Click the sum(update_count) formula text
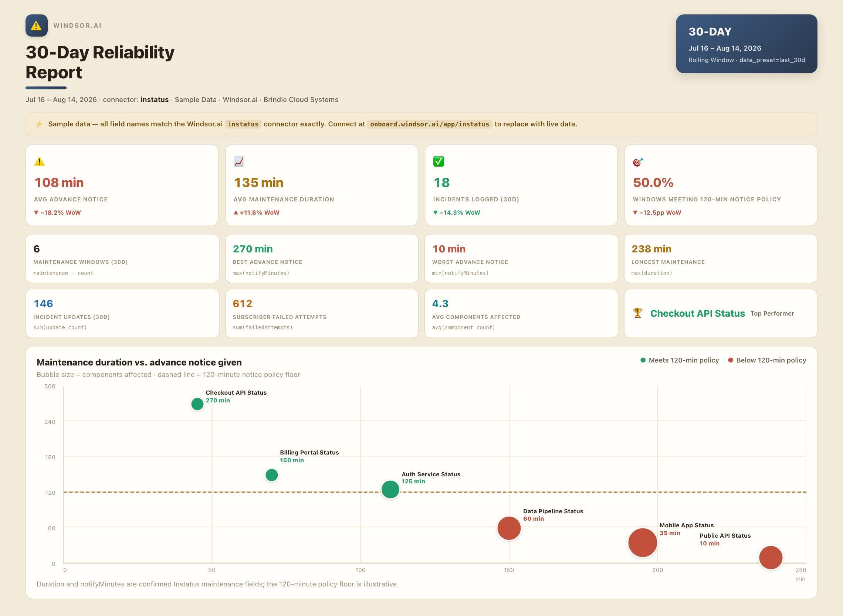 pyautogui.click(x=60, y=327)
